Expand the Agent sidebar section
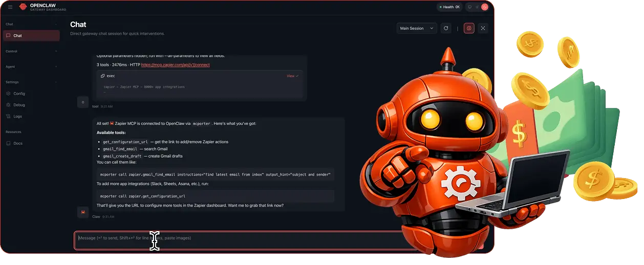 point(56,67)
